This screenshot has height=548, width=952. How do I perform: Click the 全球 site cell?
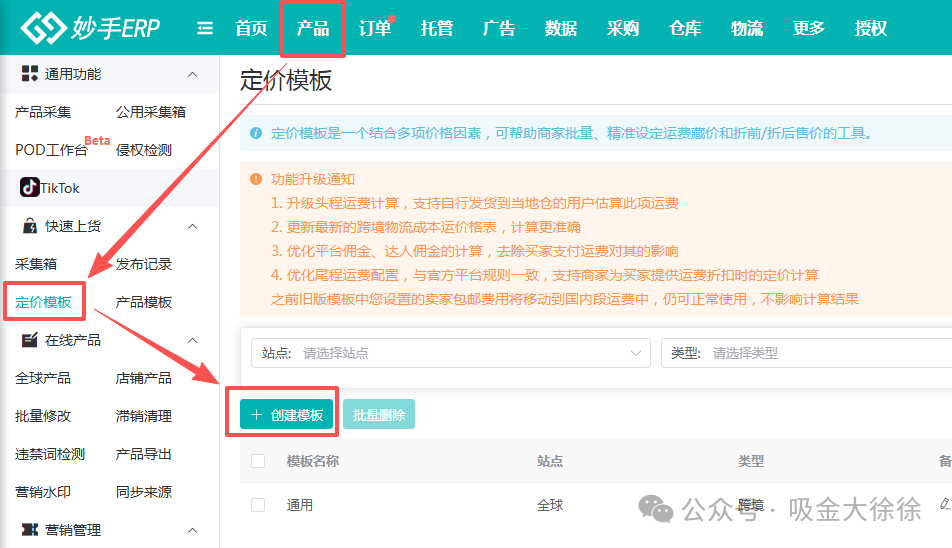tap(550, 505)
